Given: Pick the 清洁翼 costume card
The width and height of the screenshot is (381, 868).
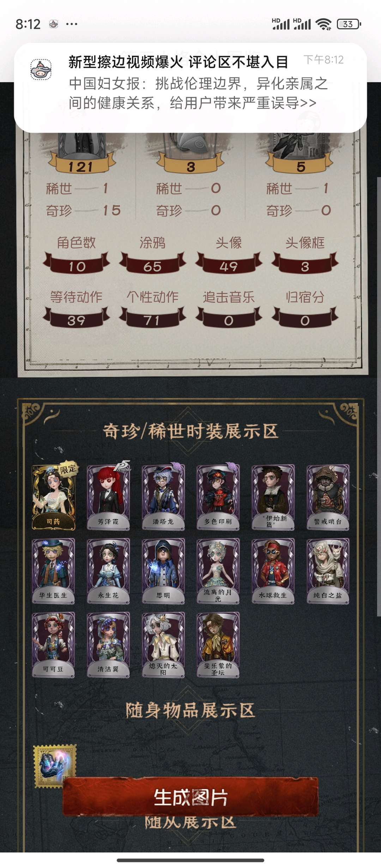Looking at the screenshot, I should click(108, 645).
